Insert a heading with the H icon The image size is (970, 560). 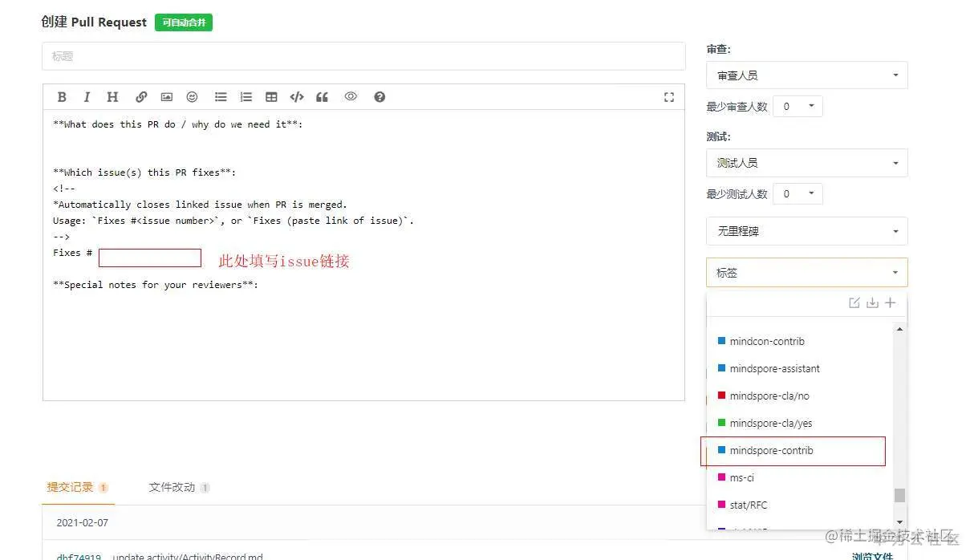pos(112,97)
